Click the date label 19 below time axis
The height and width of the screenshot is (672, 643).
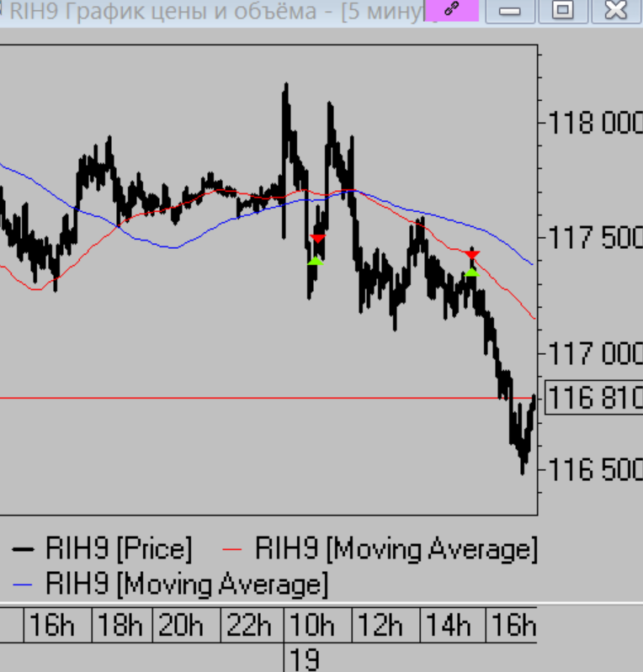[304, 659]
